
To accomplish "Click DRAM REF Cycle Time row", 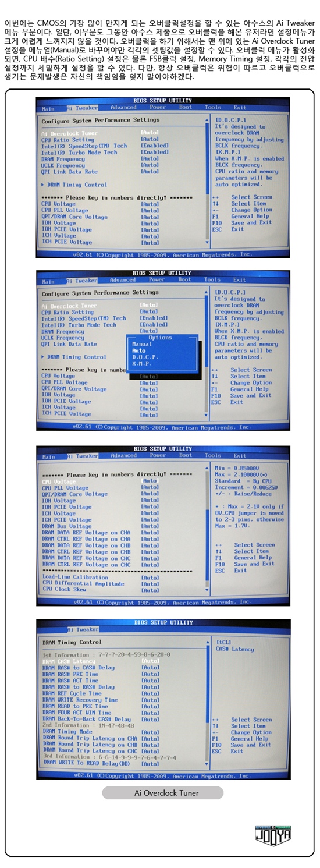I will tap(100, 693).
